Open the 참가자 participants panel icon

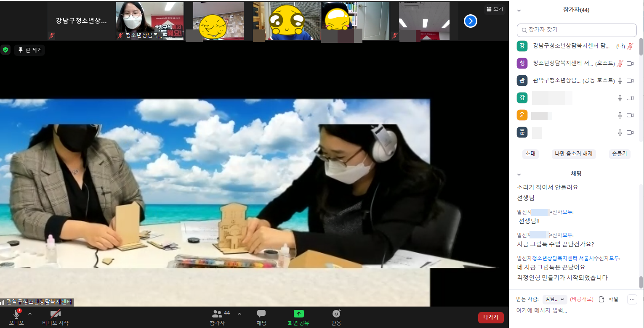pos(218,314)
